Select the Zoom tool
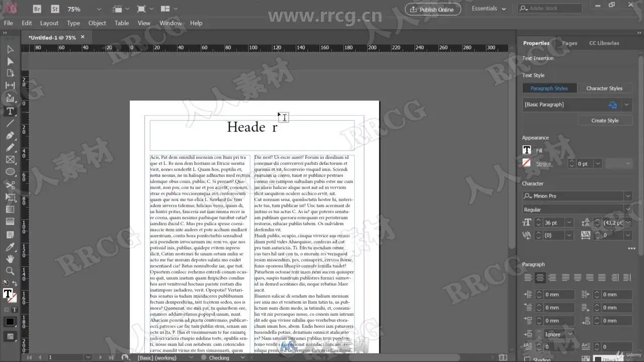Viewport: 644px width, 362px height. [10, 271]
